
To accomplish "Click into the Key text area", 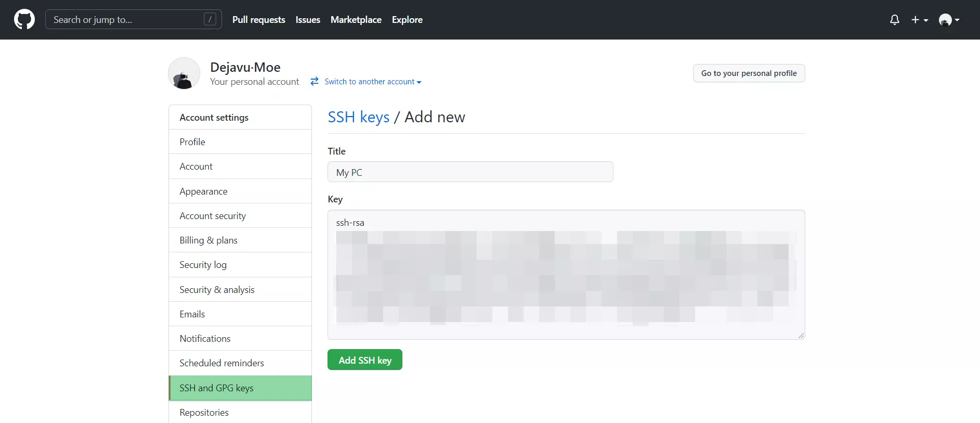I will point(566,275).
